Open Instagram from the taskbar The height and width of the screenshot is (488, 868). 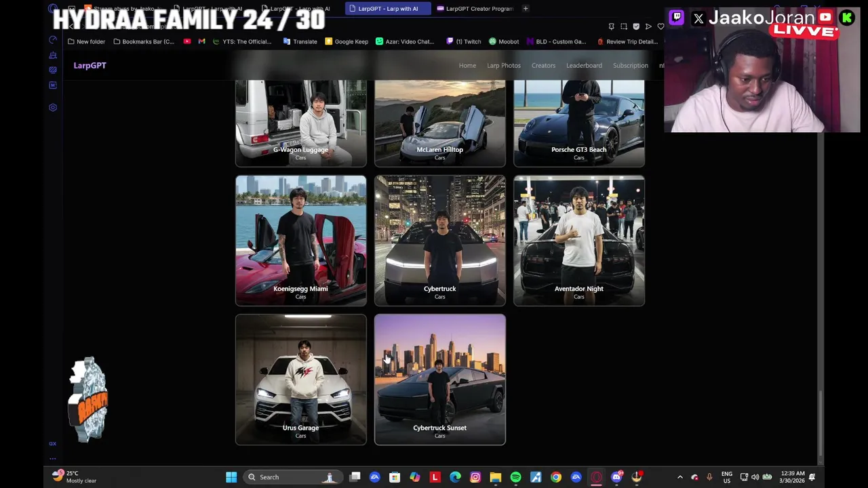(x=475, y=477)
